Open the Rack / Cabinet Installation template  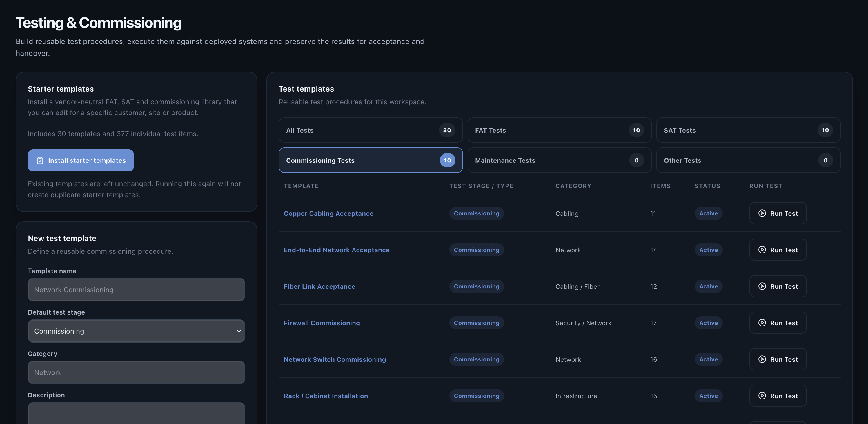326,396
